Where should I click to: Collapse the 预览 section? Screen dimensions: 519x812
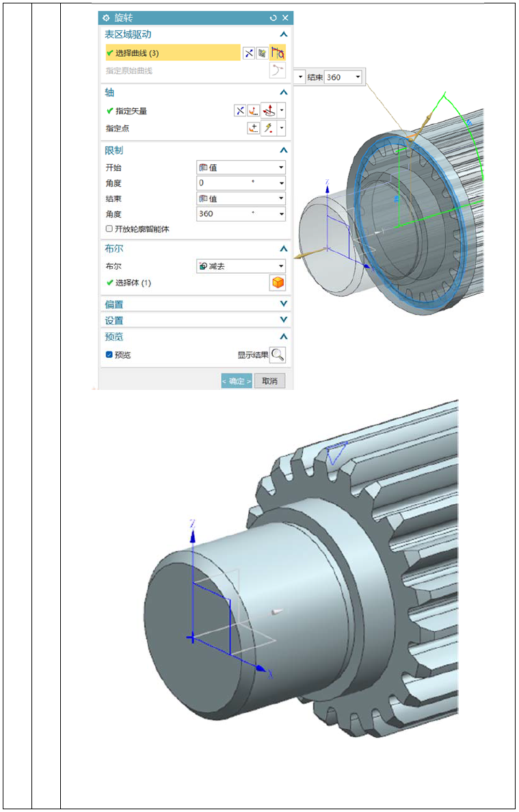tap(283, 337)
